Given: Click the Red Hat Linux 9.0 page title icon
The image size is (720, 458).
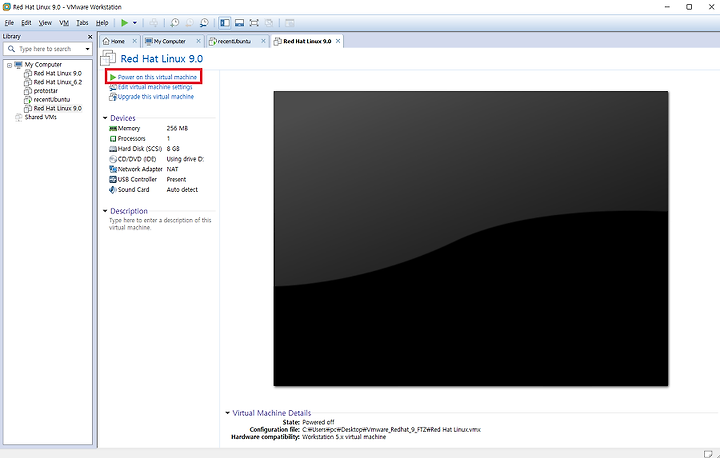Looking at the screenshot, I should coord(108,58).
